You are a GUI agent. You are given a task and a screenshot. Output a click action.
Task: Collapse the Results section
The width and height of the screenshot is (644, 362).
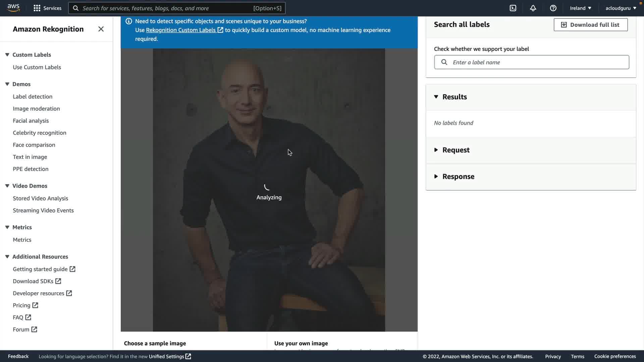[x=436, y=97]
